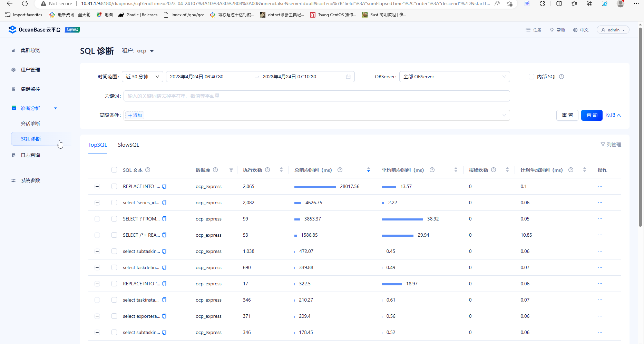Click the 关键词 keyword input field
Screen dimensions: 644x344
pos(316,96)
